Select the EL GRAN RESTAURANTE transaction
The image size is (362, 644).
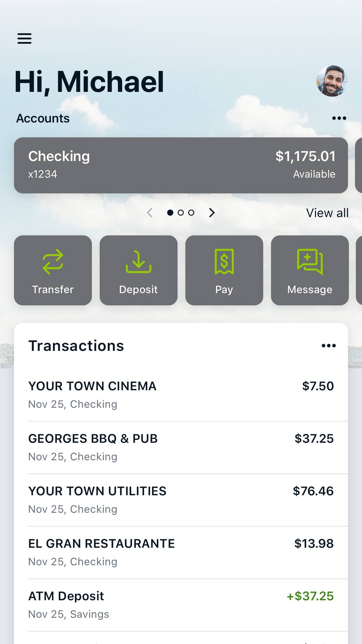pyautogui.click(x=181, y=552)
